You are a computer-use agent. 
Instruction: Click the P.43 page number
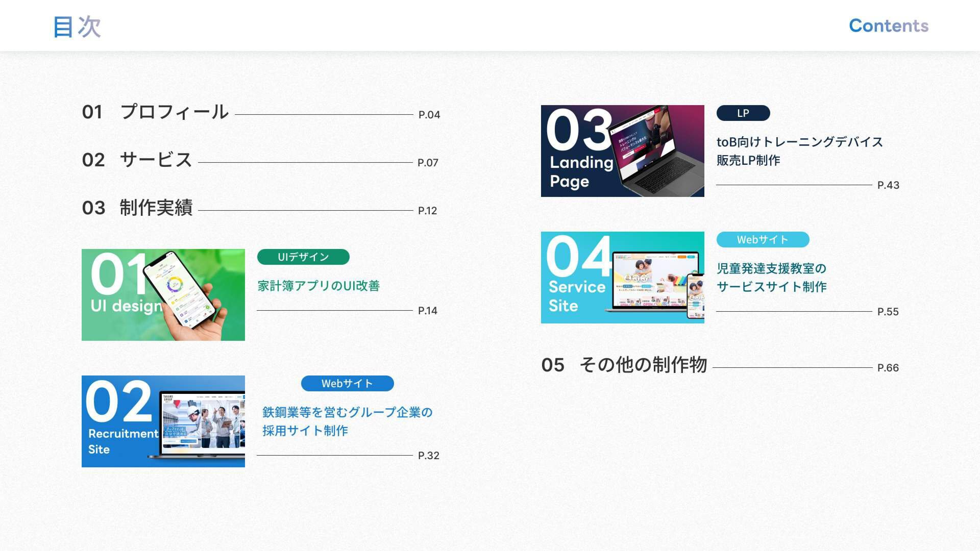pyautogui.click(x=888, y=185)
